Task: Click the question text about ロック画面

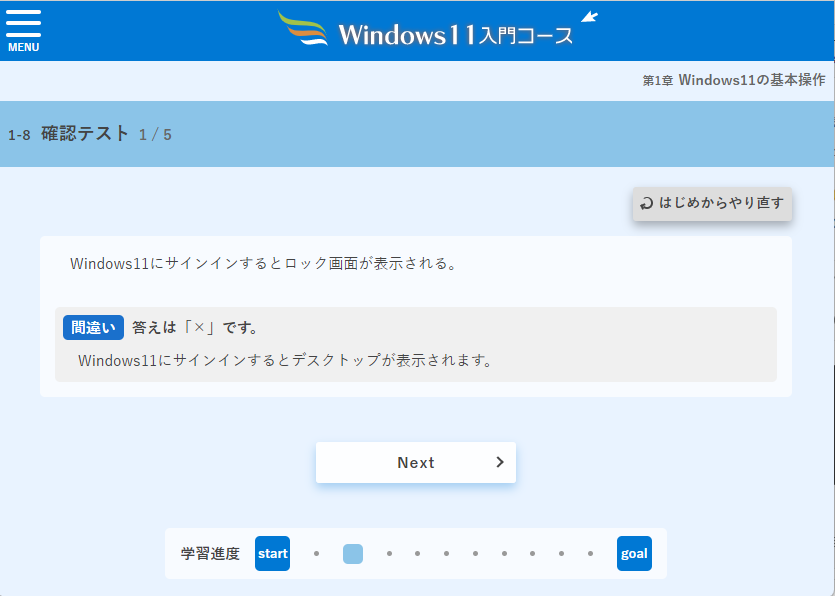Action: [264, 264]
